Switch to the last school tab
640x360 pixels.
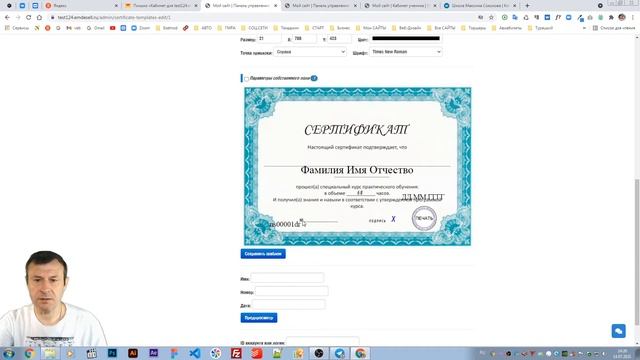coord(480,6)
